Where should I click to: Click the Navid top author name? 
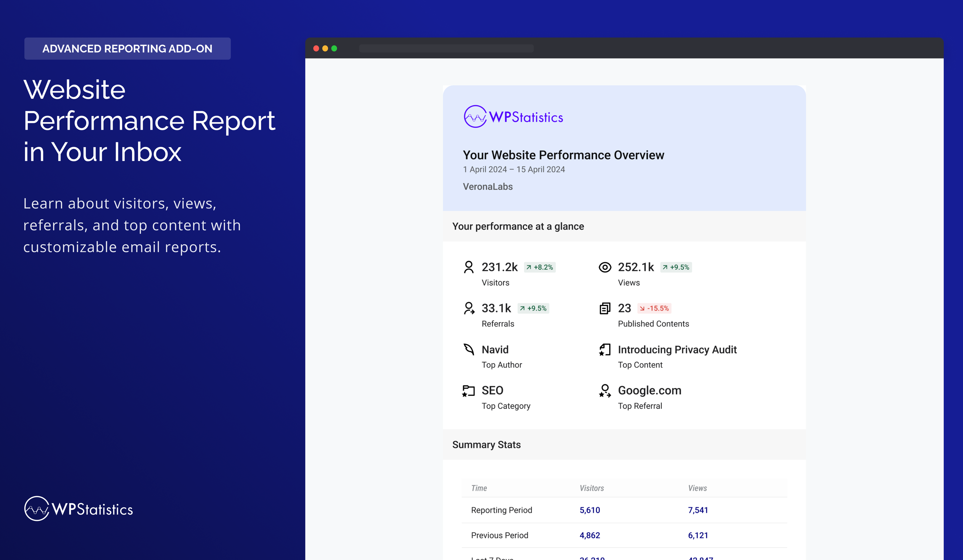tap(495, 349)
